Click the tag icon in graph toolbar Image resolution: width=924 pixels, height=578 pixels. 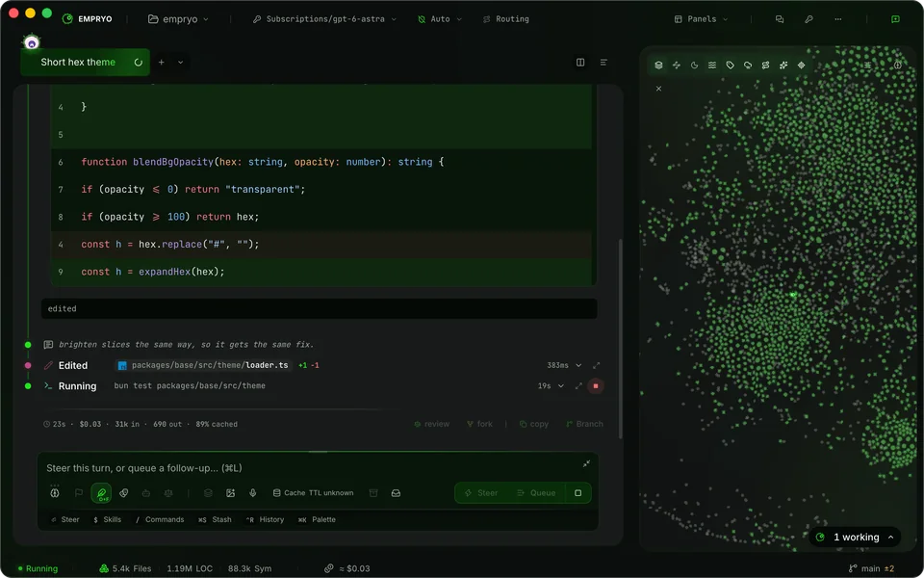[731, 65]
